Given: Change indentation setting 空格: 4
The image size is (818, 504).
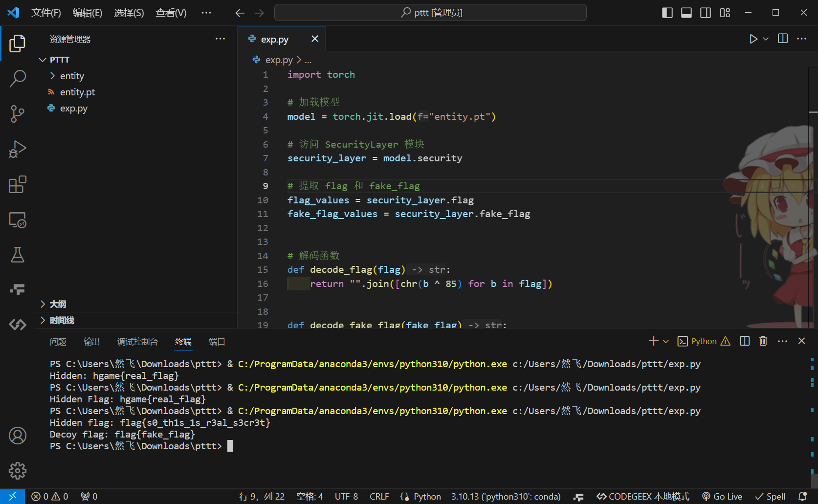Looking at the screenshot, I should click(310, 497).
